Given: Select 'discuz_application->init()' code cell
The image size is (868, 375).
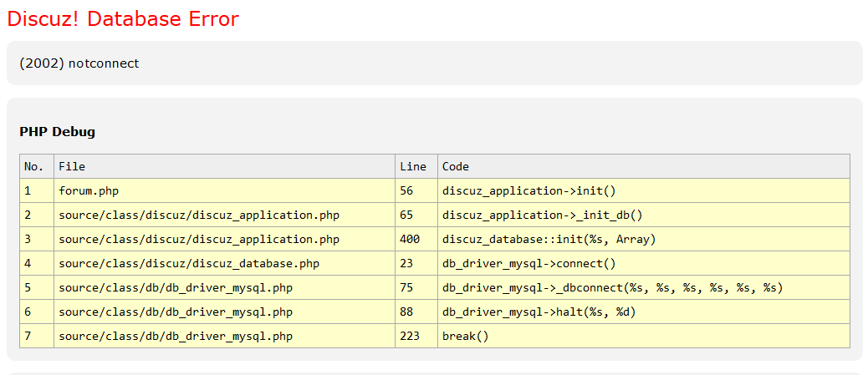Looking at the screenshot, I should point(644,190).
